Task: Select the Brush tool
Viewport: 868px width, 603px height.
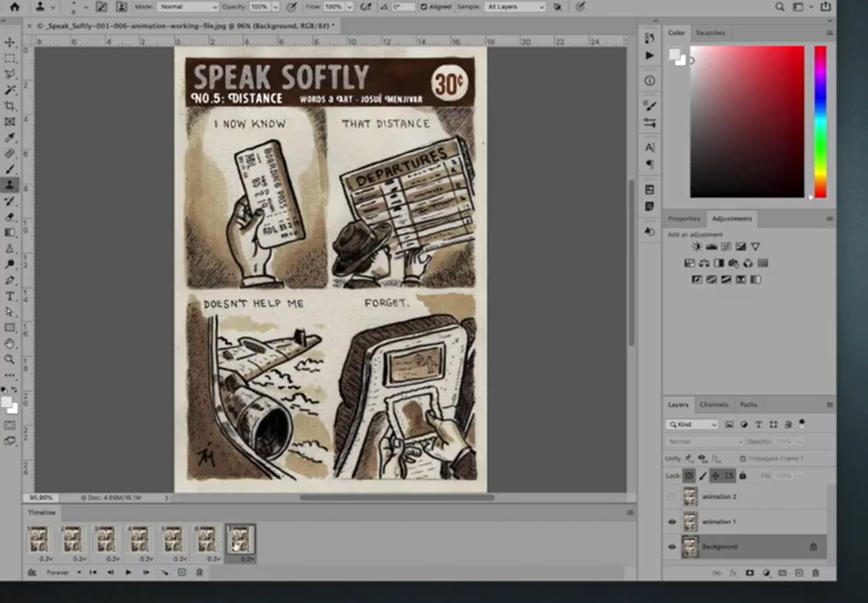Action: pyautogui.click(x=10, y=169)
